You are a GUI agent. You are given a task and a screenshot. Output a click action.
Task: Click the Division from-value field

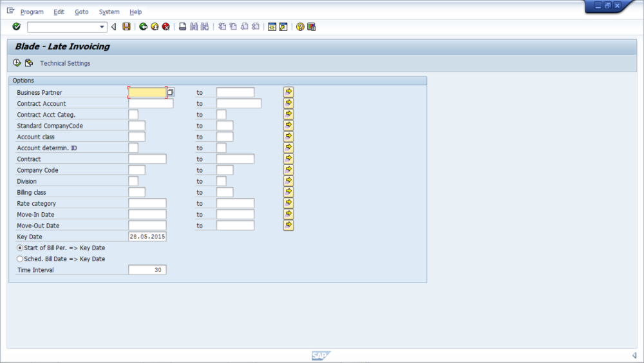tap(133, 181)
